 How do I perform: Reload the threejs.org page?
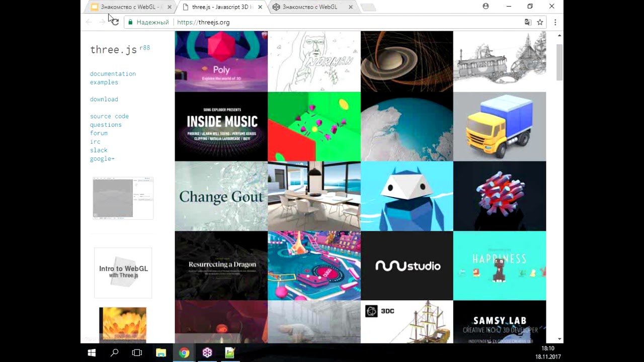point(115,22)
